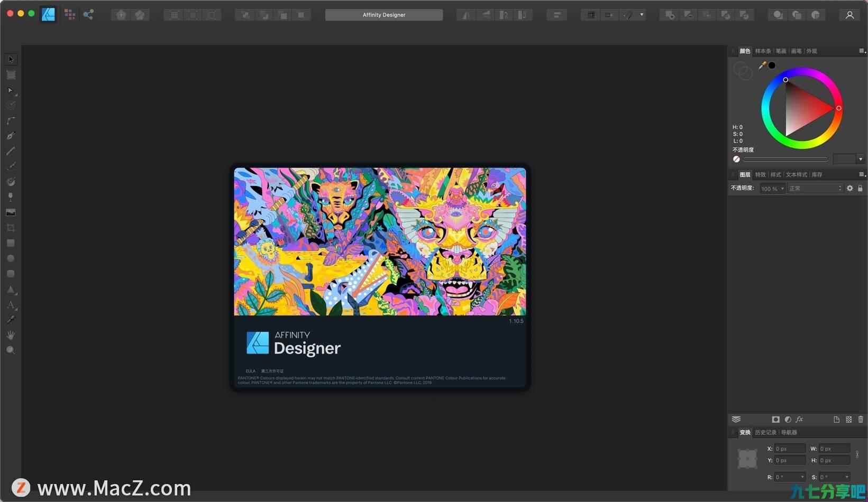
Task: Select the Ellipse tool
Action: coord(11,258)
